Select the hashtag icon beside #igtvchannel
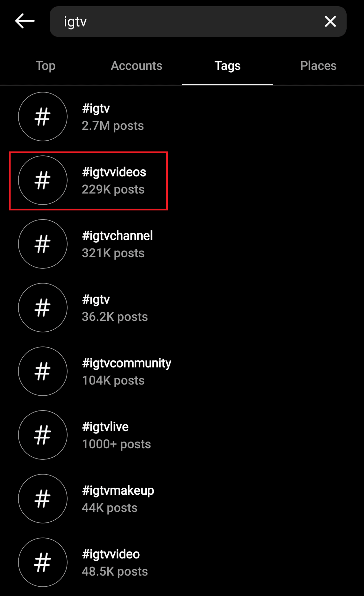Image resolution: width=364 pixels, height=596 pixels. pos(43,244)
